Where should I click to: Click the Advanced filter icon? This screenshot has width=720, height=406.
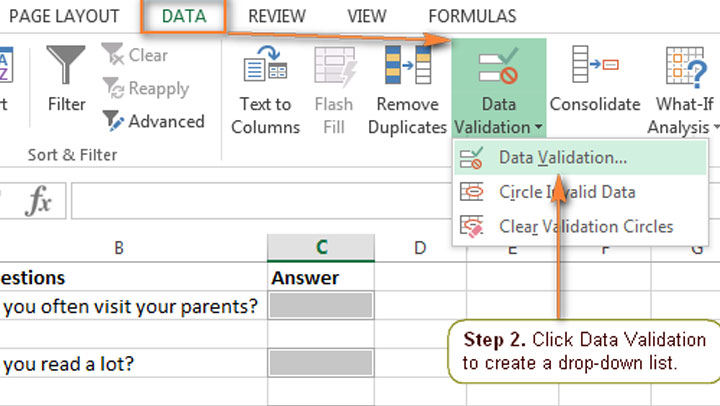[x=113, y=121]
